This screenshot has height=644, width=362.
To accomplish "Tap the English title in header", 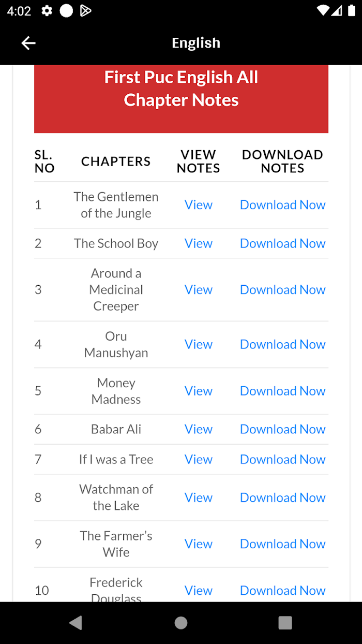I will (196, 43).
